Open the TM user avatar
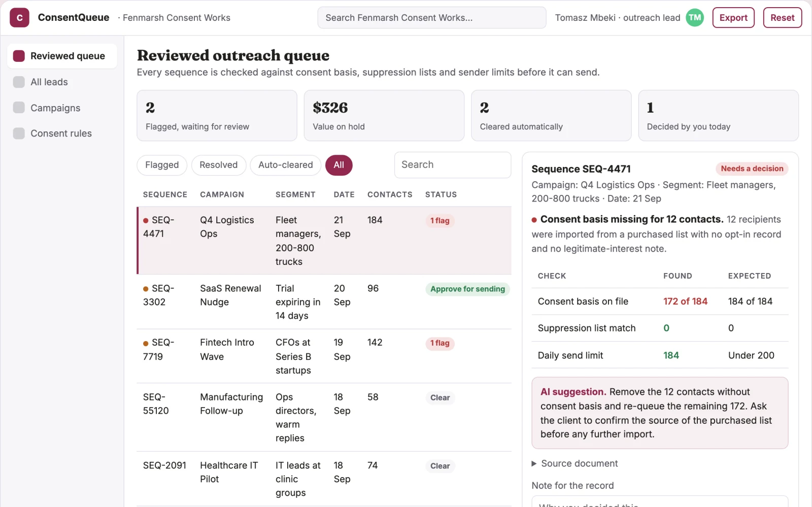Screen dimensions: 812x507 point(695,18)
